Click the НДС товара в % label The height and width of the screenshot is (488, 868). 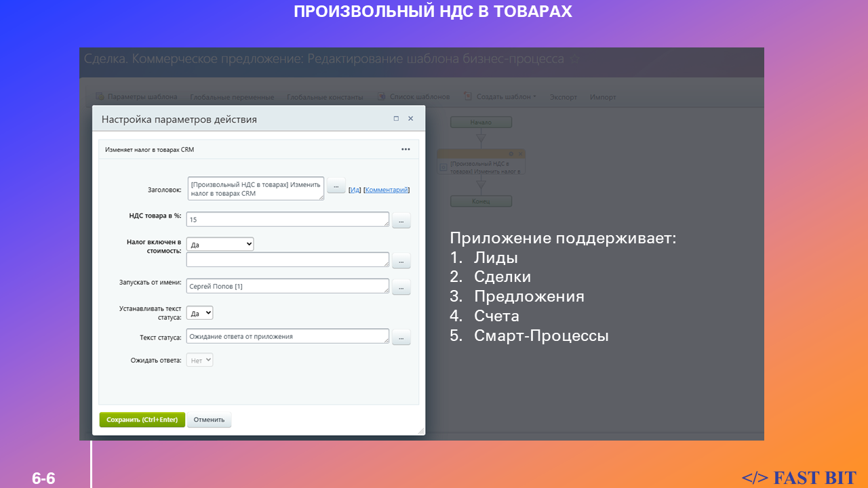click(x=155, y=216)
